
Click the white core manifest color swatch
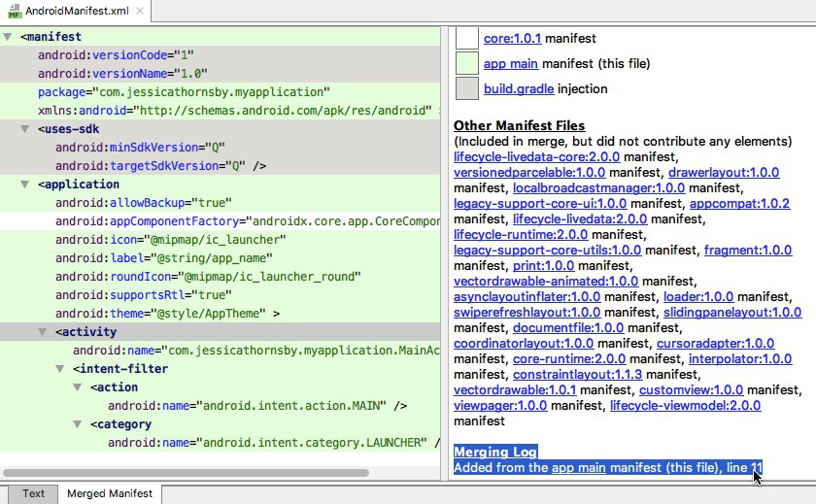click(467, 39)
